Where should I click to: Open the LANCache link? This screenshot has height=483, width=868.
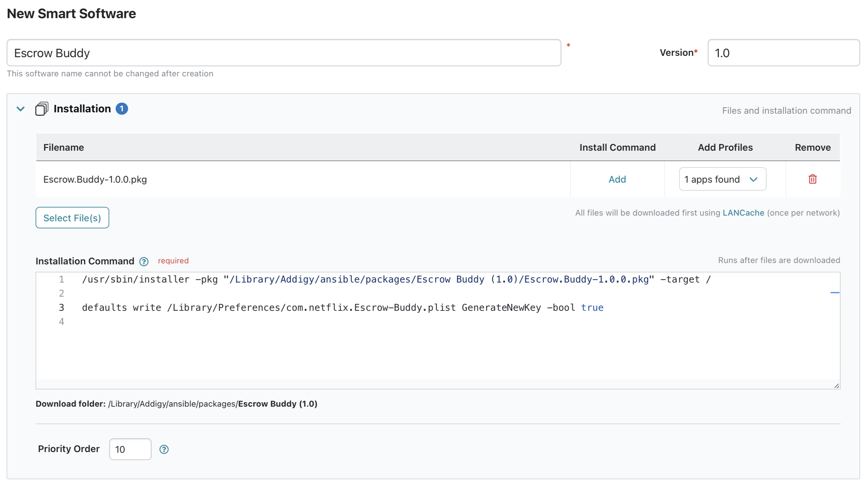(x=743, y=213)
